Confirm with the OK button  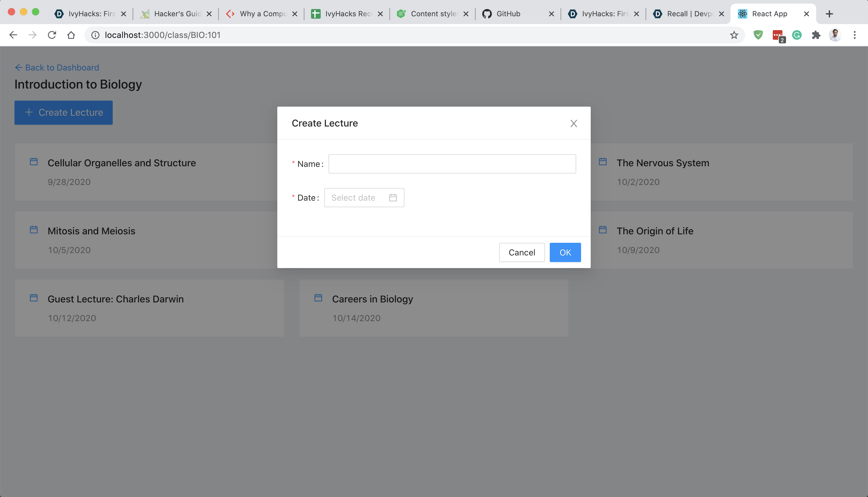click(565, 252)
